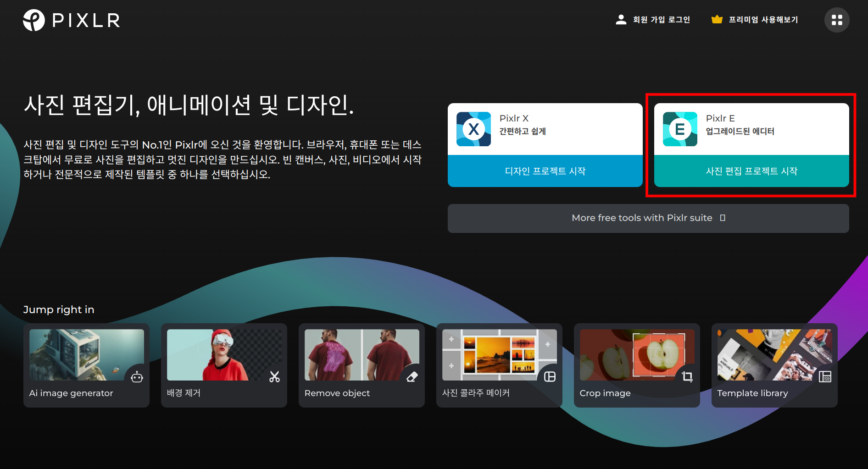Click the 사진 콜라주 메이커 label

(476, 393)
